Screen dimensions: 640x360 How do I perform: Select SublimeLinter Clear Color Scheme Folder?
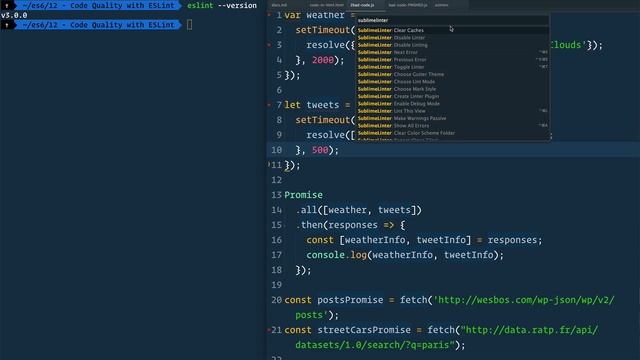pos(452,133)
